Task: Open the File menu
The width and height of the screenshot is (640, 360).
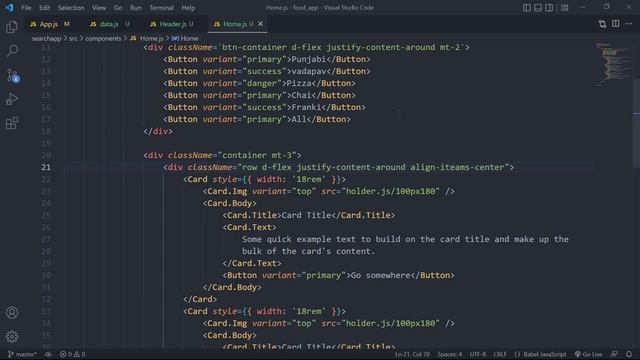Action: pyautogui.click(x=26, y=8)
